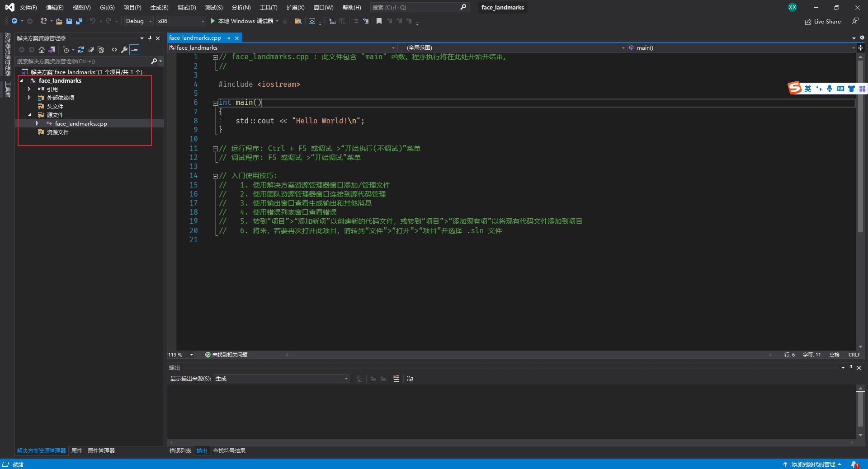Click the Open File folder icon
Viewport: 868px width, 469px height.
pos(59,21)
